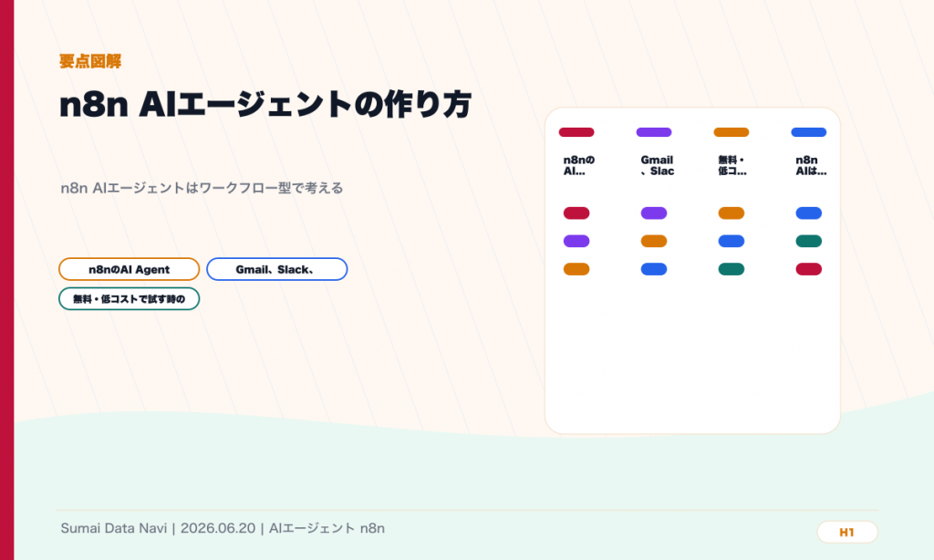The image size is (934, 560).
Task: Click the subtitle 'n8n AIエージェントはワークフロー型で考える'
Action: (202, 188)
